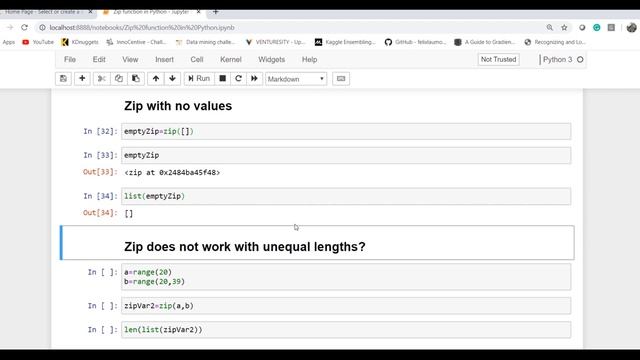Image resolution: width=640 pixels, height=360 pixels.
Task: Open a new browser tab
Action: coord(216,12)
